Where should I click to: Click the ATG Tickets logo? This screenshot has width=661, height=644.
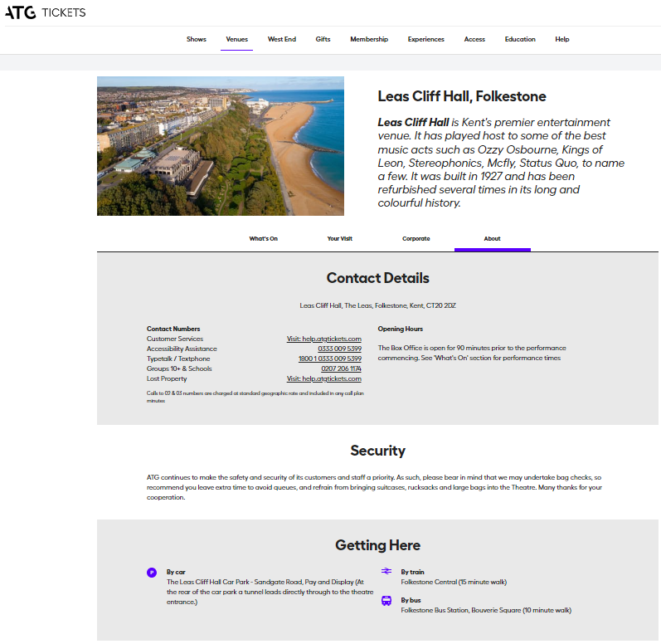pyautogui.click(x=45, y=12)
